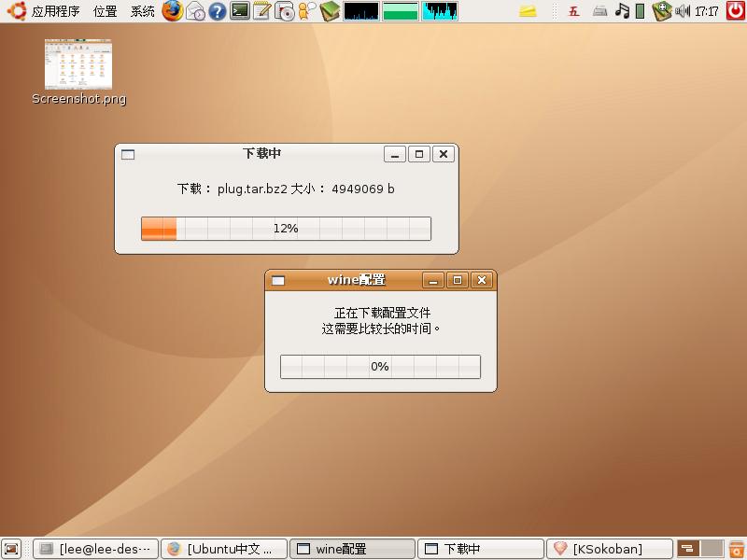Click the 五 input method indicator
The width and height of the screenshot is (747, 560).
pos(573,11)
